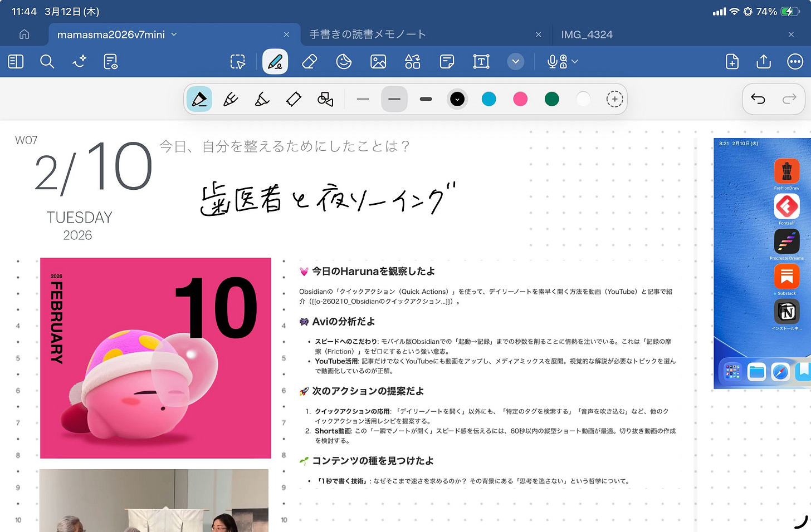Close the 手書きの読書メモノート tab

(x=538, y=35)
